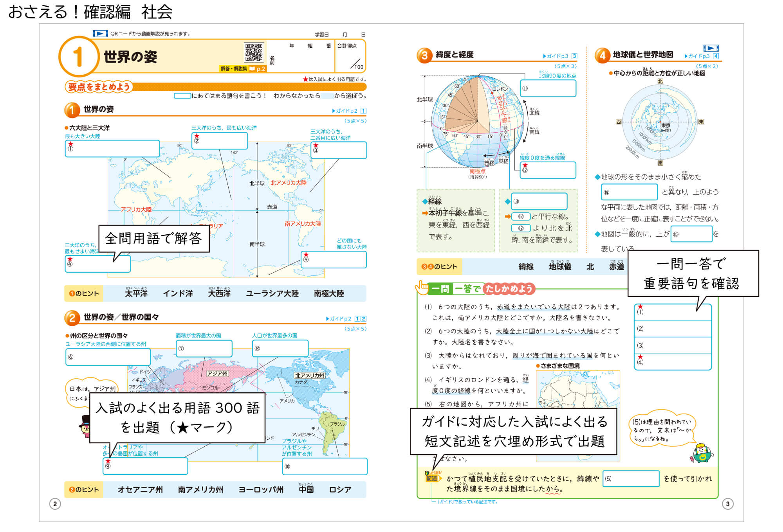Click the アジア州 label on the region map

[x=217, y=374]
